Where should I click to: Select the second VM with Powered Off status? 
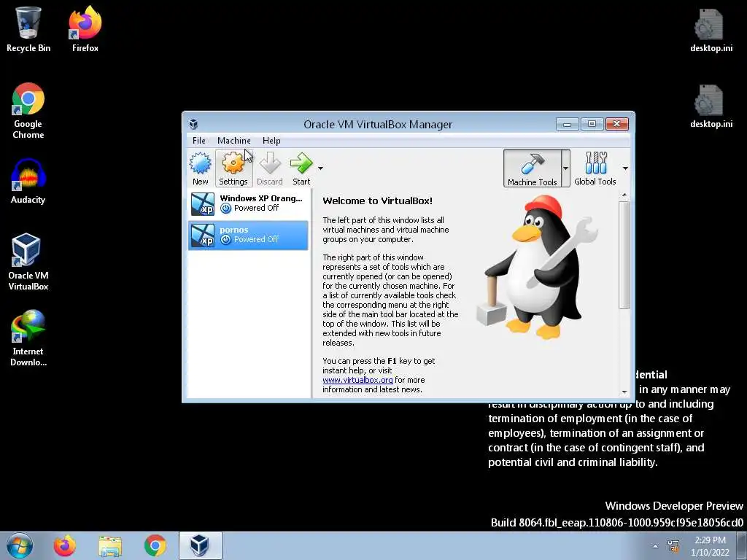coord(248,235)
